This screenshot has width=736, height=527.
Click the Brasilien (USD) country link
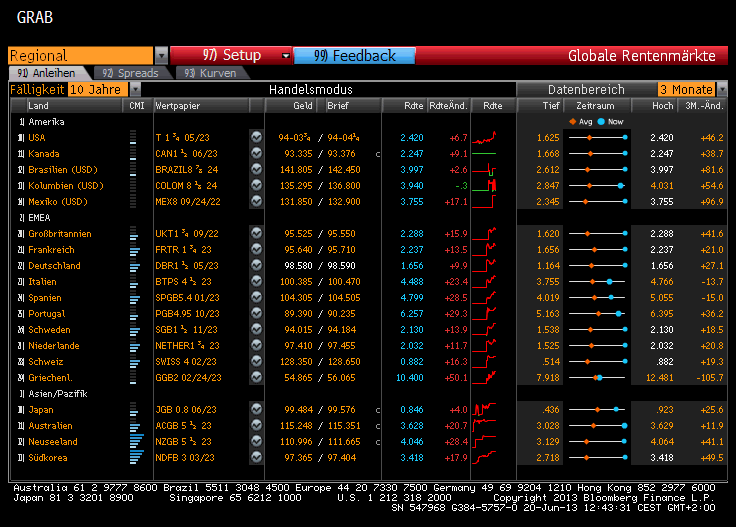(x=63, y=169)
